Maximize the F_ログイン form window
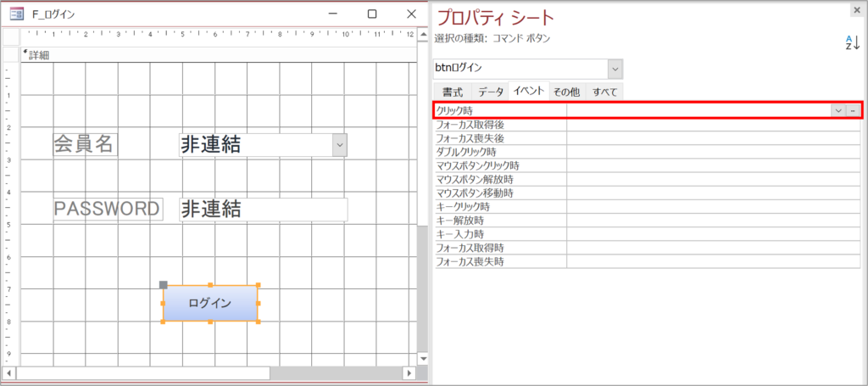The height and width of the screenshot is (386, 868). (x=371, y=14)
